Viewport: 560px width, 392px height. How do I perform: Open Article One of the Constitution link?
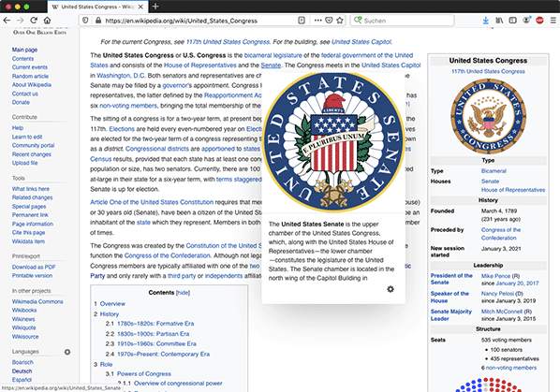click(152, 202)
